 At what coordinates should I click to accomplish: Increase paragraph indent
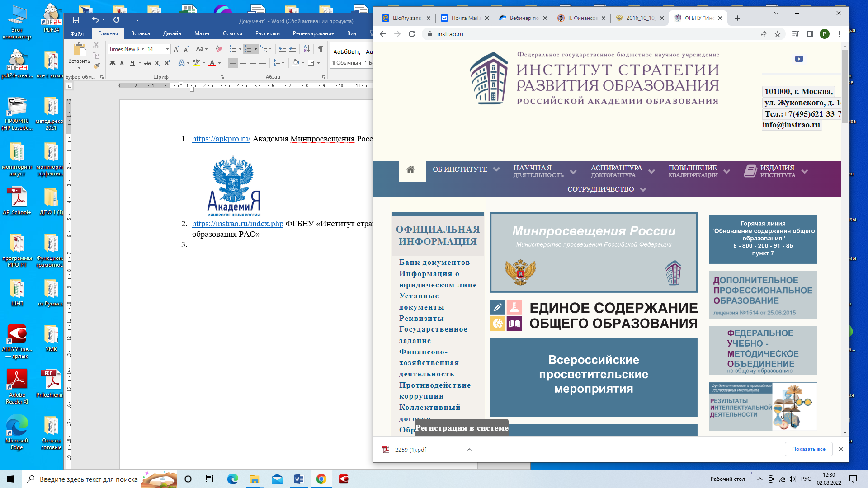(x=292, y=49)
